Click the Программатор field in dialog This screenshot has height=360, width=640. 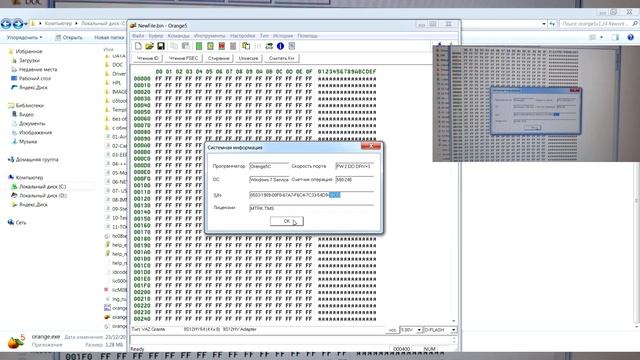269,167
